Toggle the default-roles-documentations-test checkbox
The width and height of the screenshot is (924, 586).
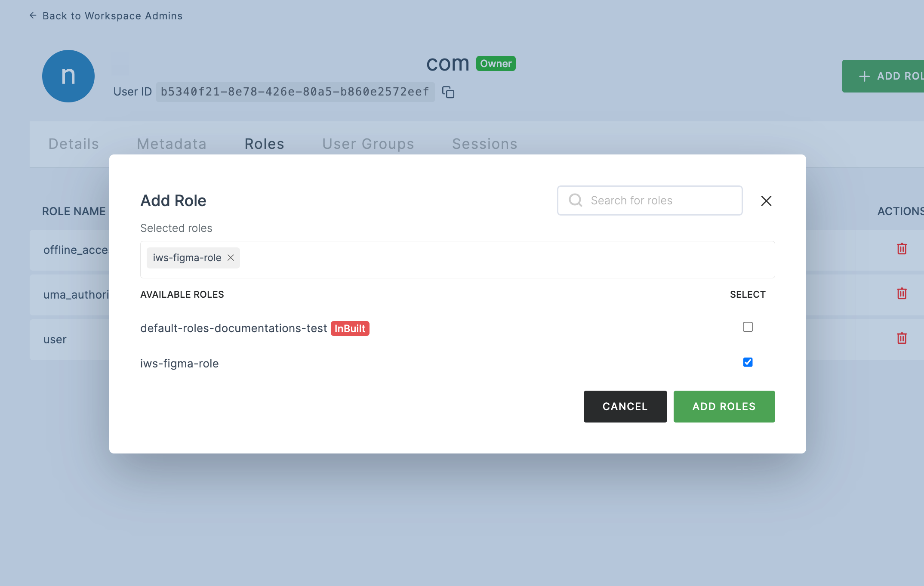[x=748, y=327]
